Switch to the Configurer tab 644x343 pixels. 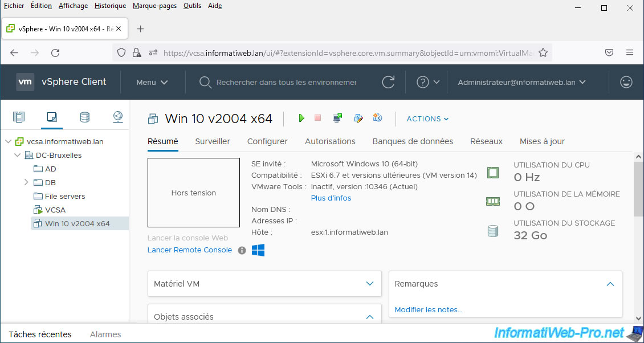tap(267, 141)
